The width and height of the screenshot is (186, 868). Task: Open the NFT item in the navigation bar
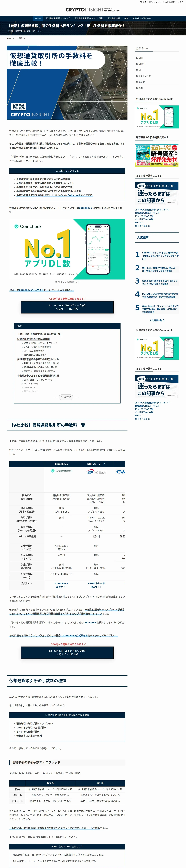pyautogui.click(x=126, y=19)
